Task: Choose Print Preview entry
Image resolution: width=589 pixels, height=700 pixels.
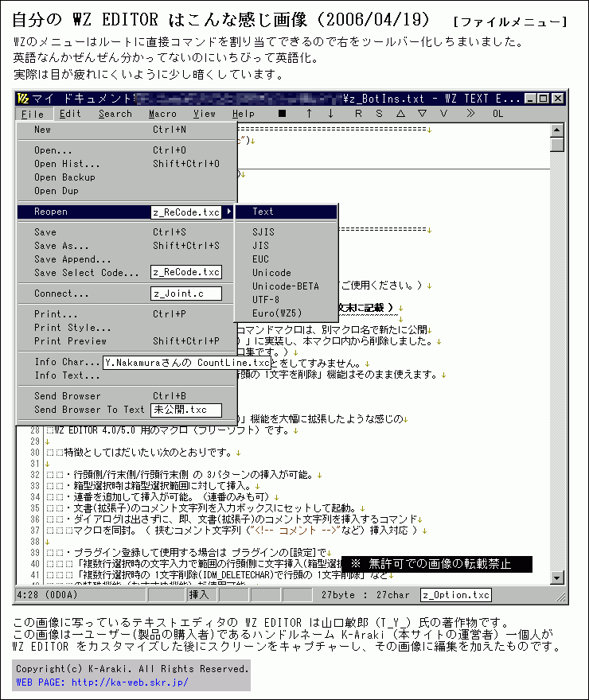Action: pyautogui.click(x=127, y=341)
